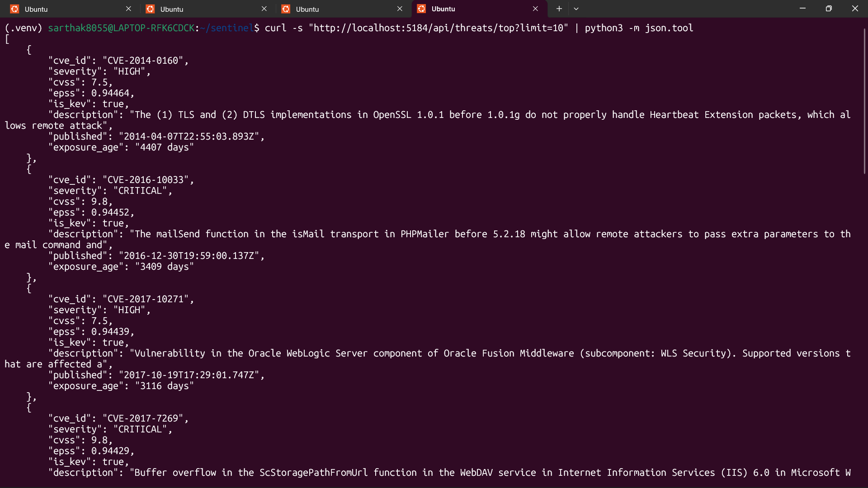Click the "CVE-2017-10271" cve_id value
The width and height of the screenshot is (868, 488).
pos(146,299)
